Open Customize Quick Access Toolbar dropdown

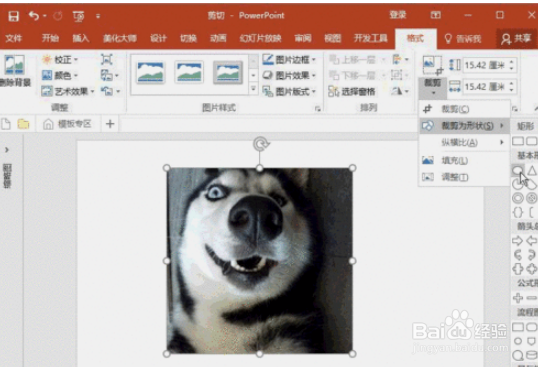click(x=98, y=16)
